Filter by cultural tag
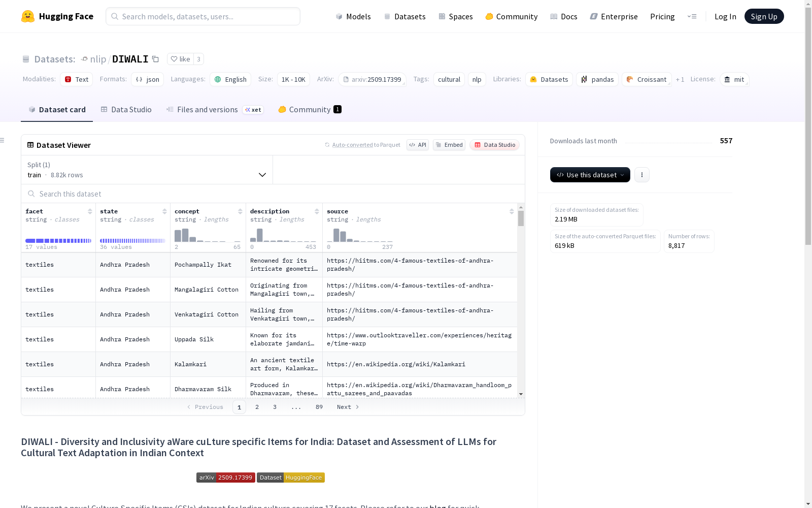The image size is (812, 508). coord(449,79)
